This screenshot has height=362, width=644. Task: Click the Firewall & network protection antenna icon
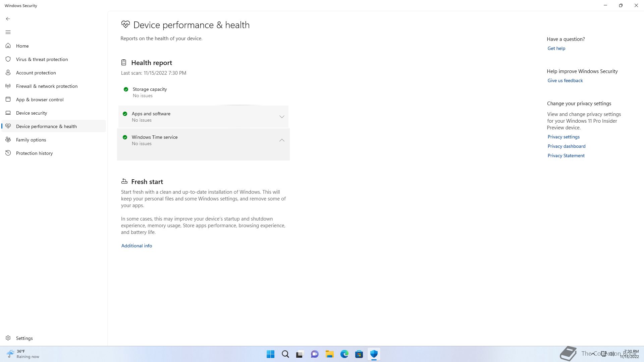click(x=8, y=86)
